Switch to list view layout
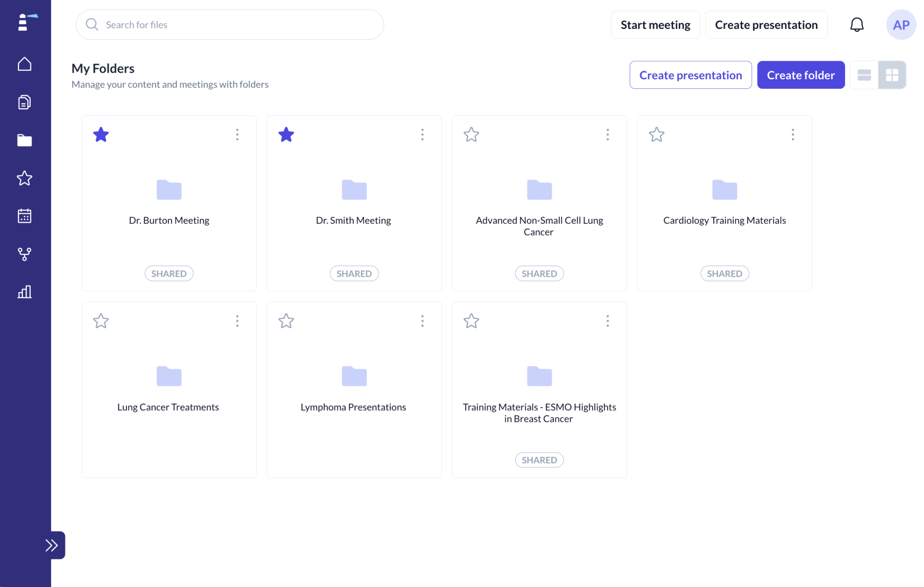 864,75
